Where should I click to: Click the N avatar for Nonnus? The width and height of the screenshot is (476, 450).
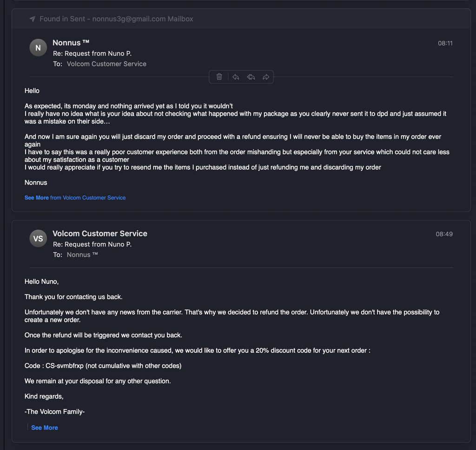coord(38,48)
